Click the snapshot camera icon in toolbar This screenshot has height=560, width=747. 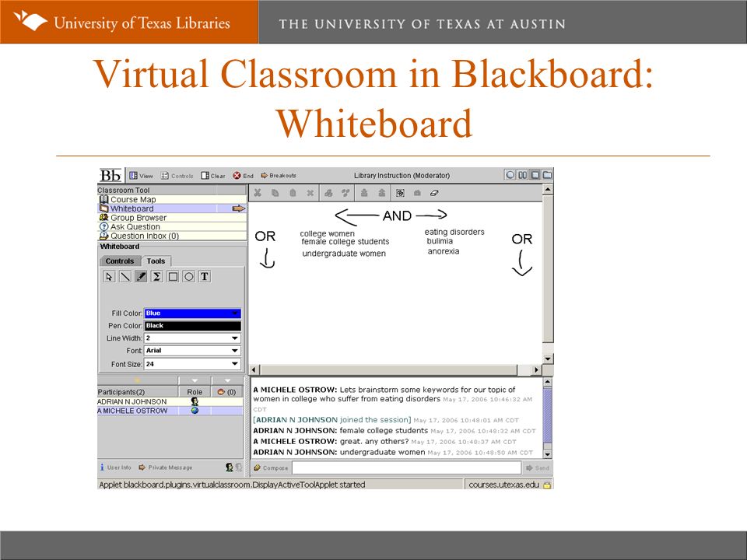tap(417, 193)
